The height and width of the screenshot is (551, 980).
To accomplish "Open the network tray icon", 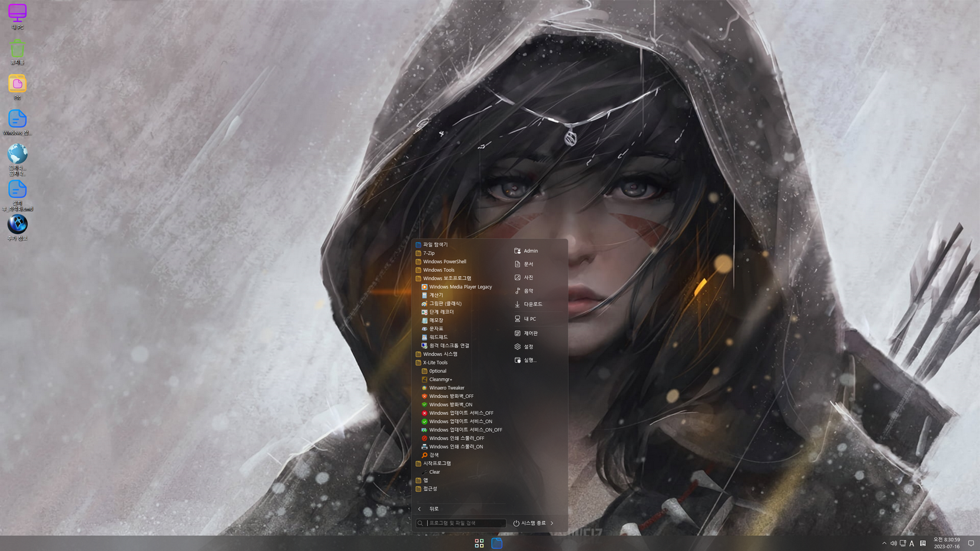I will [x=903, y=543].
